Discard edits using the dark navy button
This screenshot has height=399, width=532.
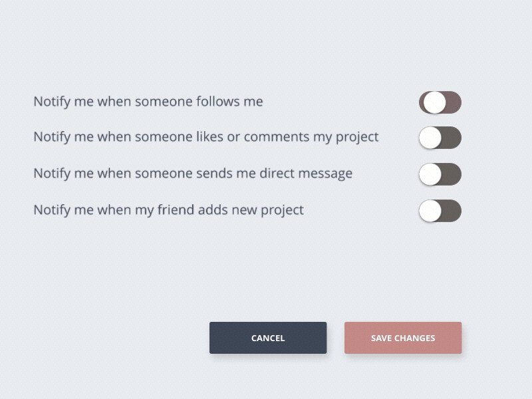(268, 338)
